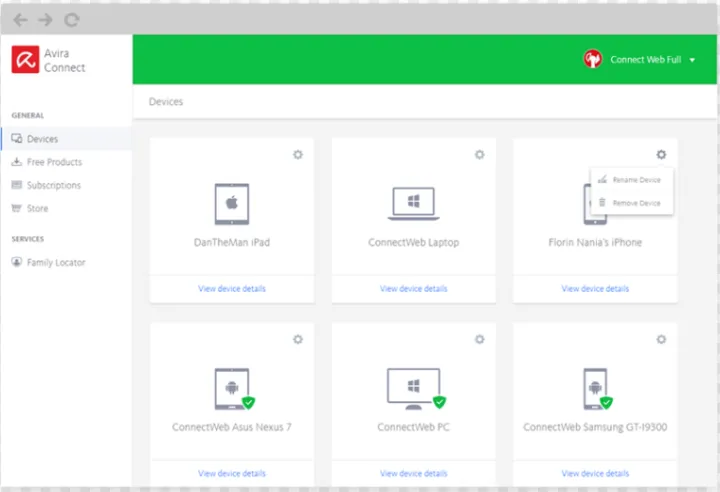Click the ConnectWeb PC desktop thumbnail
Image resolution: width=720 pixels, height=492 pixels.
tap(413, 388)
